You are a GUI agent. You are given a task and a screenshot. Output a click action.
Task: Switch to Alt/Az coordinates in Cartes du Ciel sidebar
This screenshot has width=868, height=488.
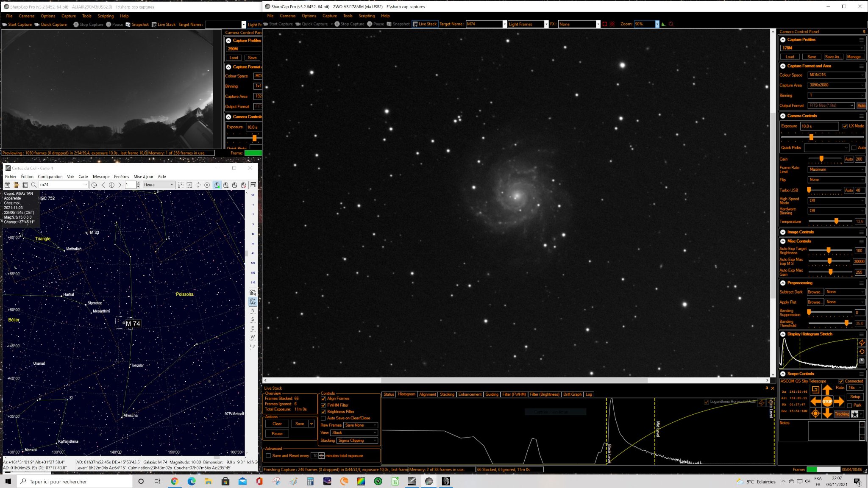(253, 302)
